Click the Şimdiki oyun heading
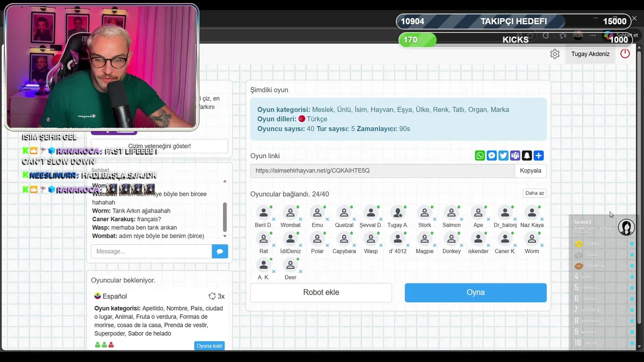This screenshot has height=362, width=644. (x=269, y=90)
